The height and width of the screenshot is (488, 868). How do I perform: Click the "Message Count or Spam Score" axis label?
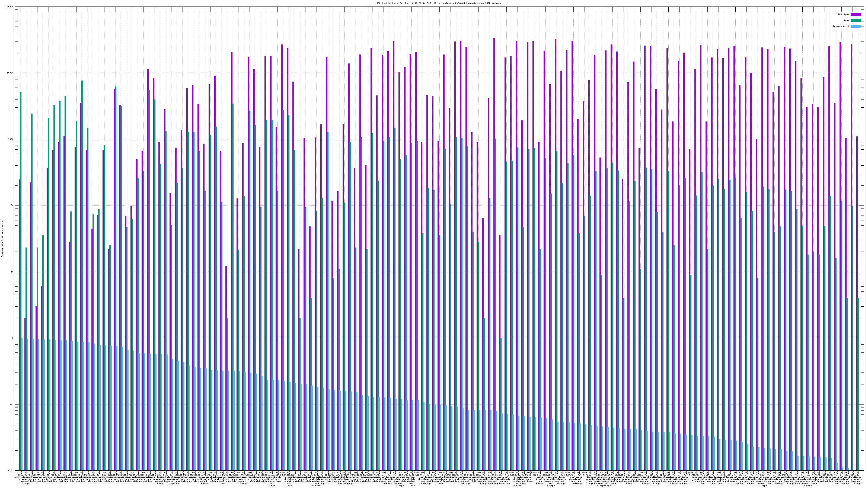pyautogui.click(x=2, y=239)
